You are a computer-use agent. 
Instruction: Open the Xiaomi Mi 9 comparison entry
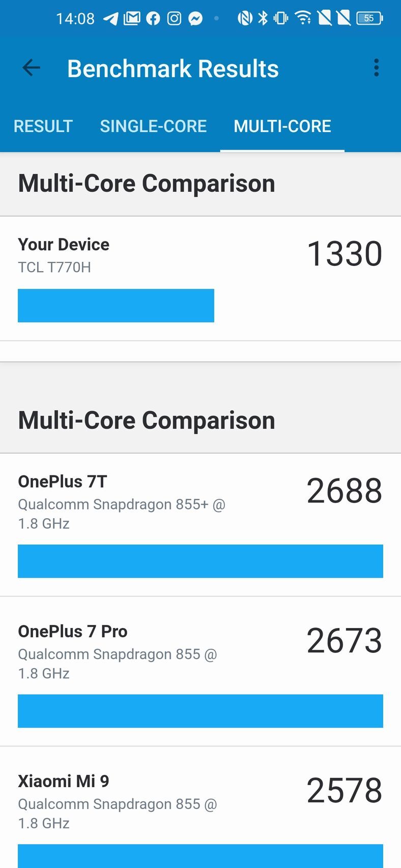point(200,807)
